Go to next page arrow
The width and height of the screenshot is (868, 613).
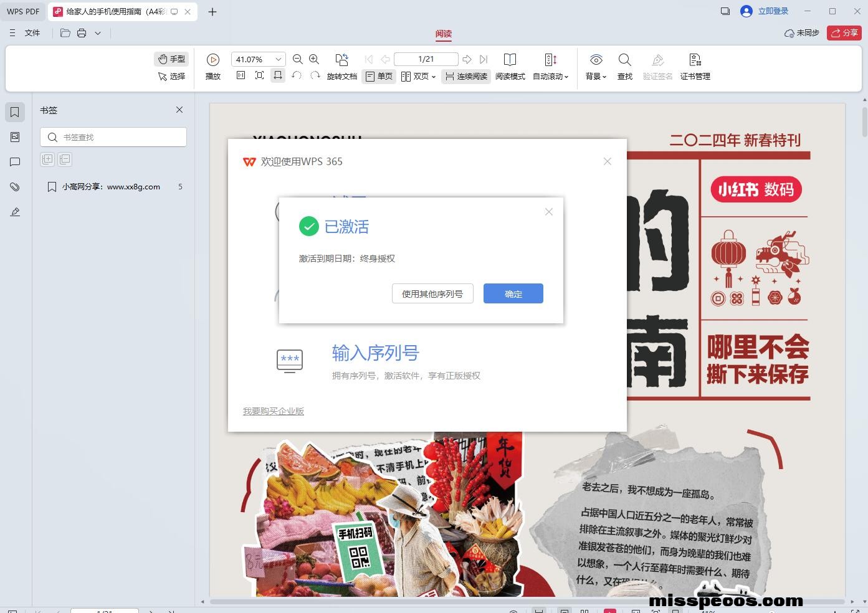[x=467, y=59]
